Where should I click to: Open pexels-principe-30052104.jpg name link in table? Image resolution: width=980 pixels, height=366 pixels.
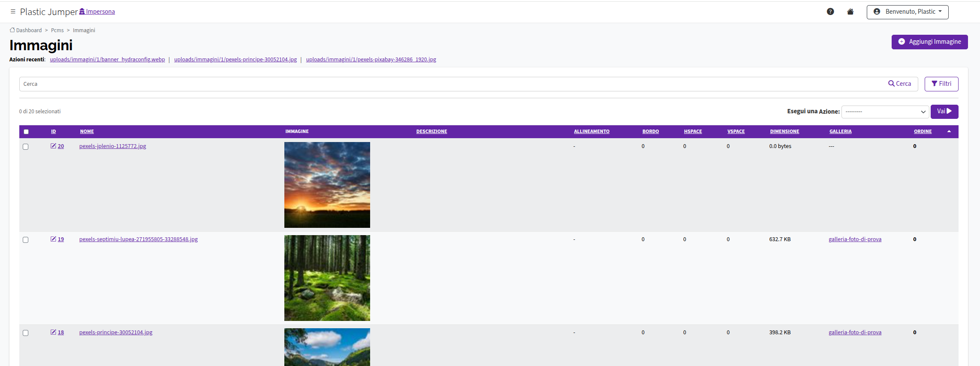[116, 333]
